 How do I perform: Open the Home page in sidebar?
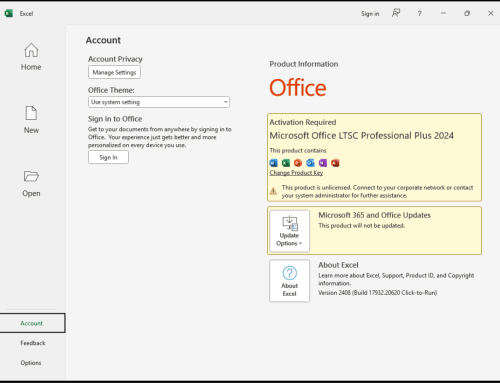[x=31, y=57]
